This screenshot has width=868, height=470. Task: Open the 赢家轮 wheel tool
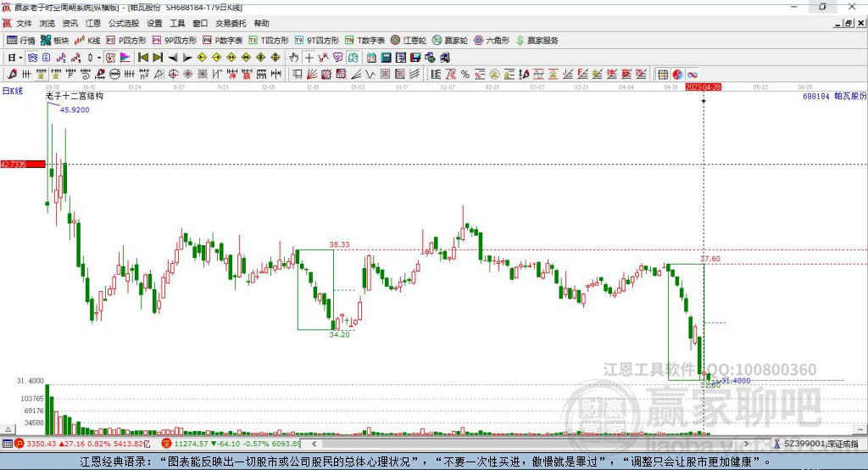[x=450, y=41]
